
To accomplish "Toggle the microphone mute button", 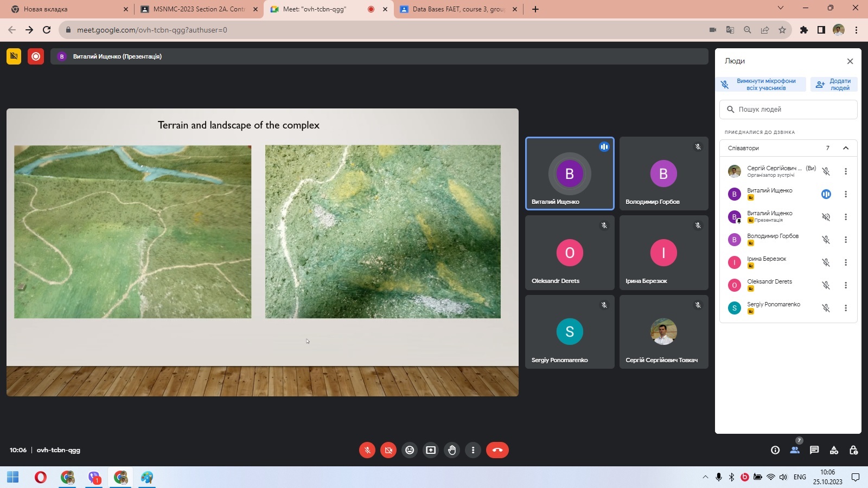I will (367, 450).
